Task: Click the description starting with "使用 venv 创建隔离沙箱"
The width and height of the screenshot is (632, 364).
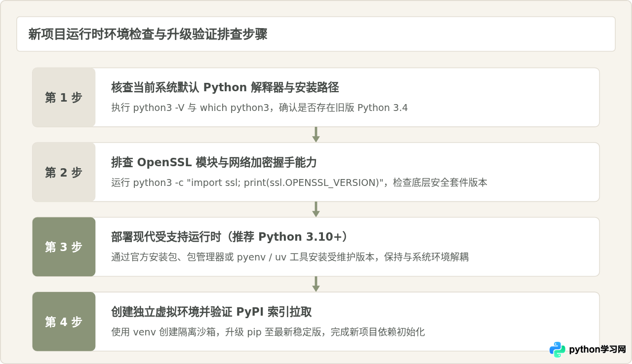Action: (268, 332)
